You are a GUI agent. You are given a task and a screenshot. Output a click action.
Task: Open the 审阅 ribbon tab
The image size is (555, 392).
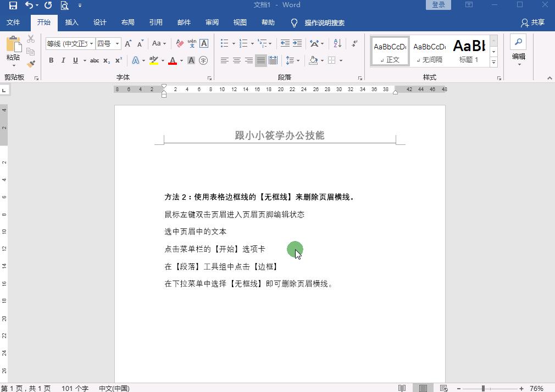pyautogui.click(x=212, y=23)
